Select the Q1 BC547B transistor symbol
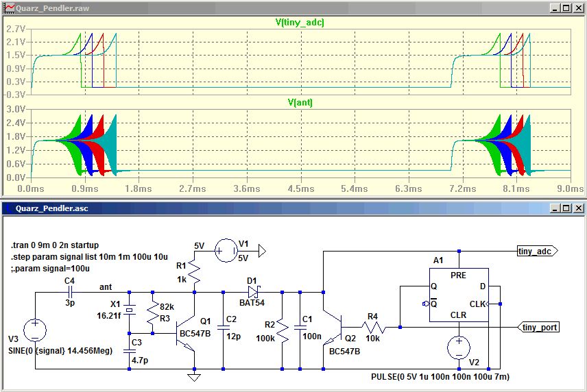The height and width of the screenshot is (392, 587). [x=186, y=333]
